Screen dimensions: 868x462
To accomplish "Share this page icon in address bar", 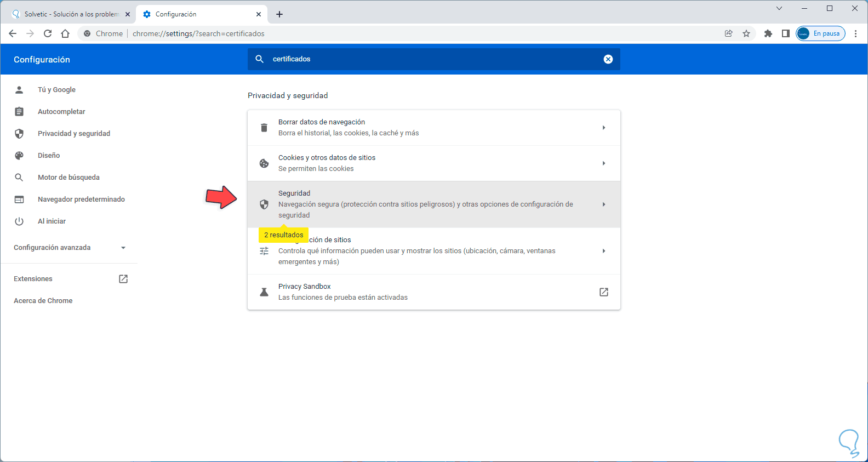I will [729, 33].
